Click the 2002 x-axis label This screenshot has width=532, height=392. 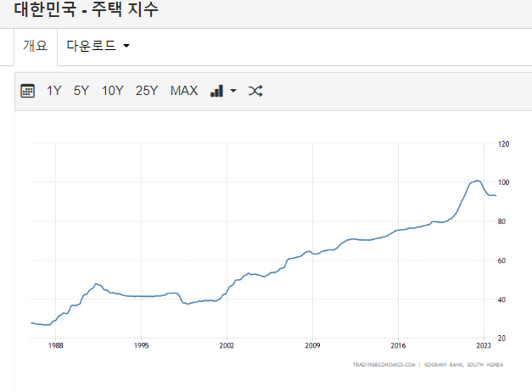(x=227, y=345)
